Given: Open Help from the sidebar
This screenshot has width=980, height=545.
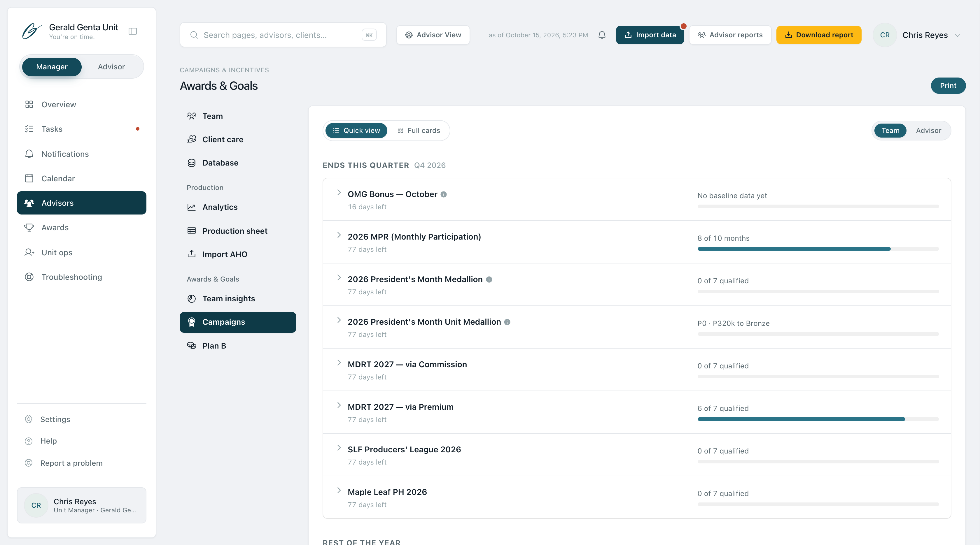Looking at the screenshot, I should 81,441.
